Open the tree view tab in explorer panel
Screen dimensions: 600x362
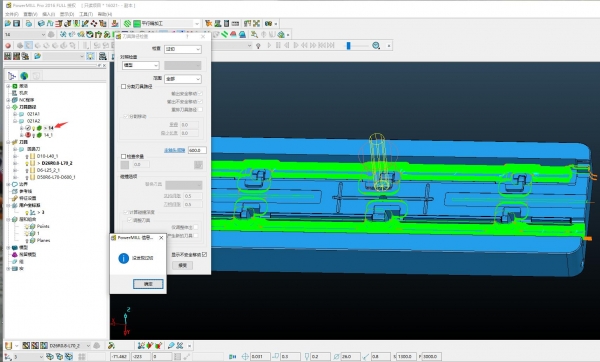[12, 76]
